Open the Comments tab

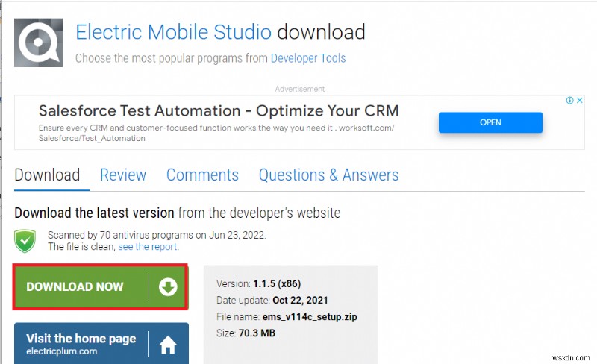click(x=202, y=175)
